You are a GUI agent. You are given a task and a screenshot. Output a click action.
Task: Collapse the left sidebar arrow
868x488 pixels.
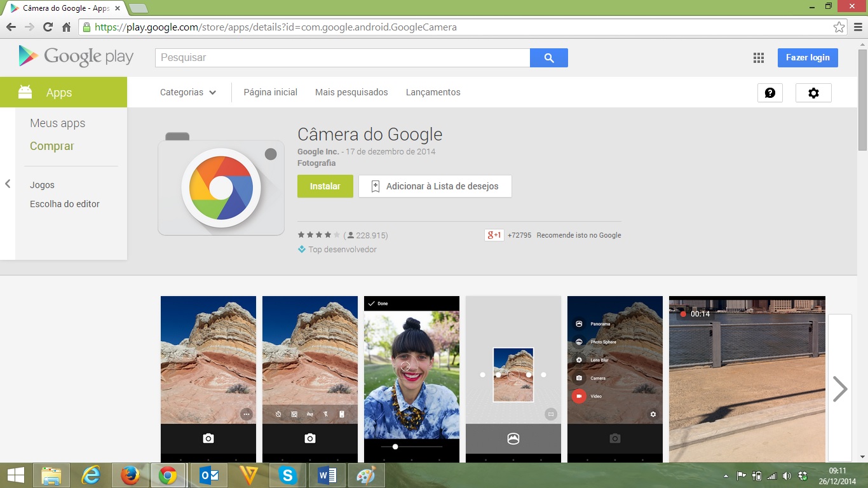(8, 184)
